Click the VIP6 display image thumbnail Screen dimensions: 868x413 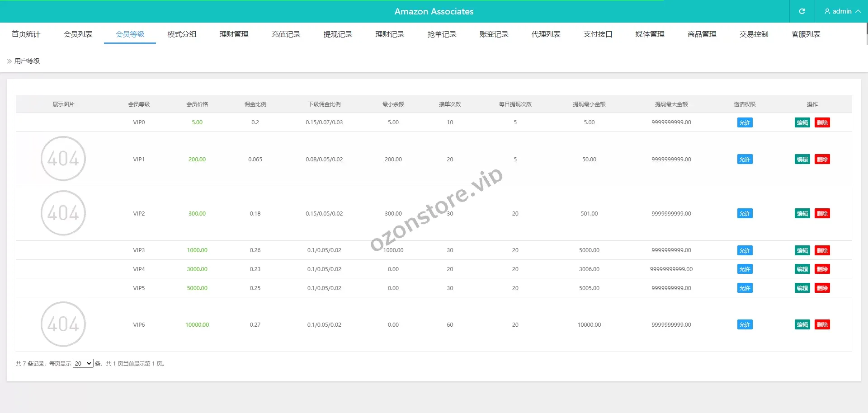point(63,324)
